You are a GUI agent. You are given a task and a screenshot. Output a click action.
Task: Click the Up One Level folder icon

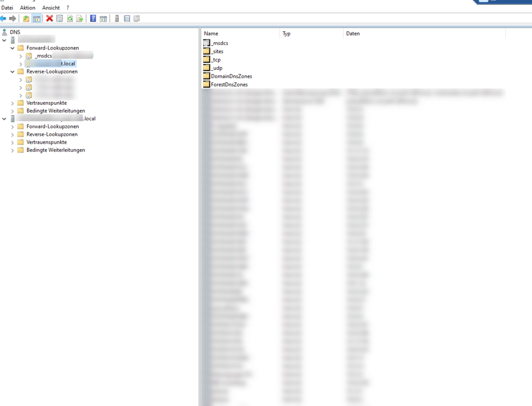point(26,19)
